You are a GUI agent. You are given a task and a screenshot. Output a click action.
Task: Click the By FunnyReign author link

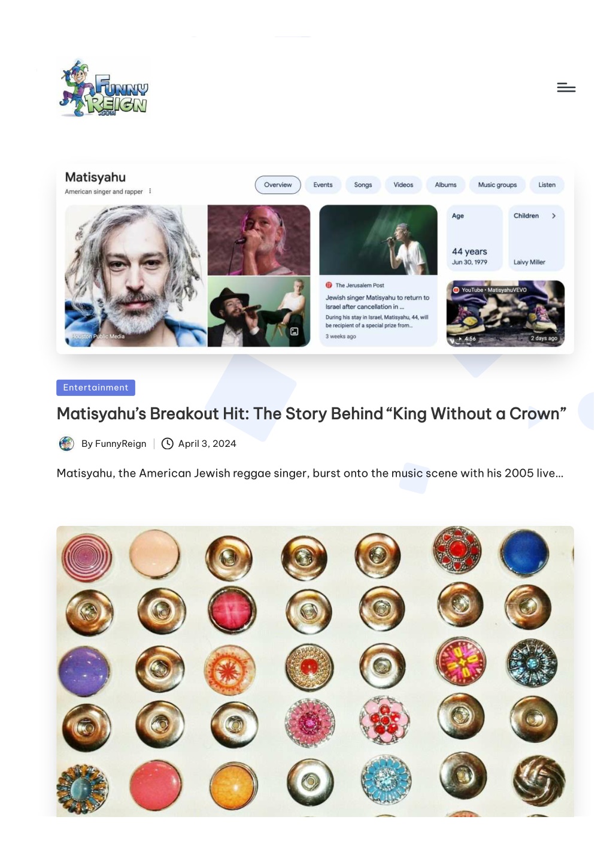point(114,443)
